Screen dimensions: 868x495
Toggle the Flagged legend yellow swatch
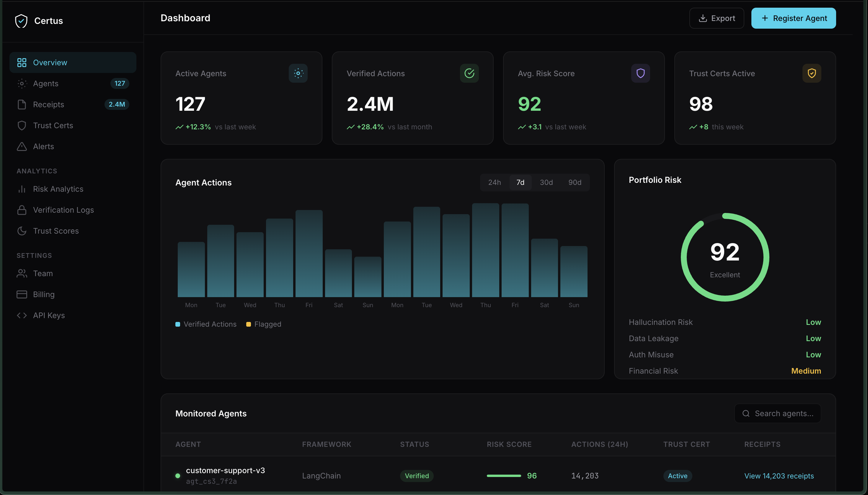pos(248,324)
